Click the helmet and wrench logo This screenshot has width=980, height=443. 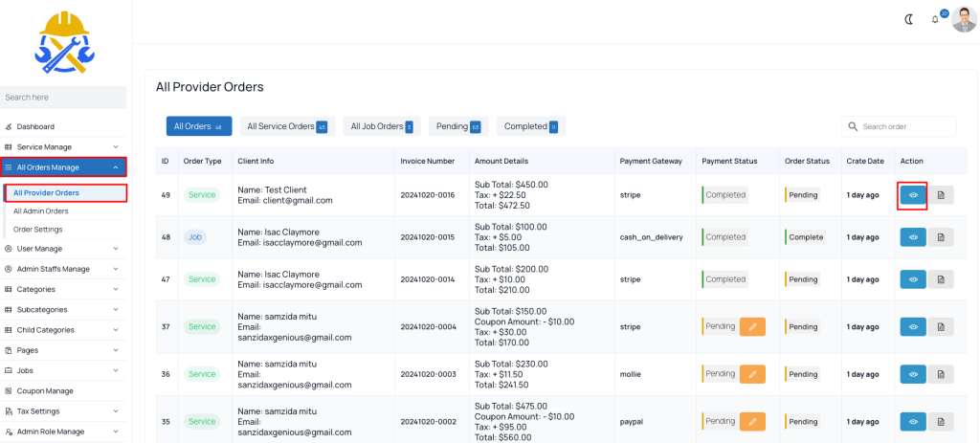click(64, 43)
